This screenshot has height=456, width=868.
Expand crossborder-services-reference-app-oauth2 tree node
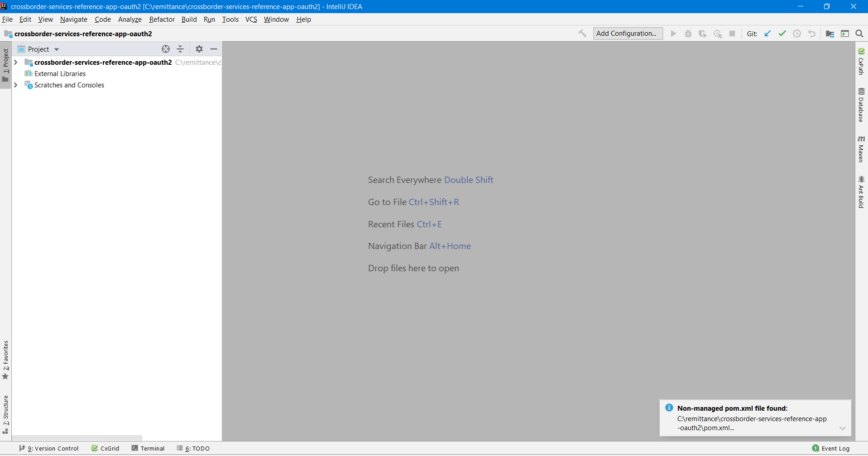tap(16, 62)
